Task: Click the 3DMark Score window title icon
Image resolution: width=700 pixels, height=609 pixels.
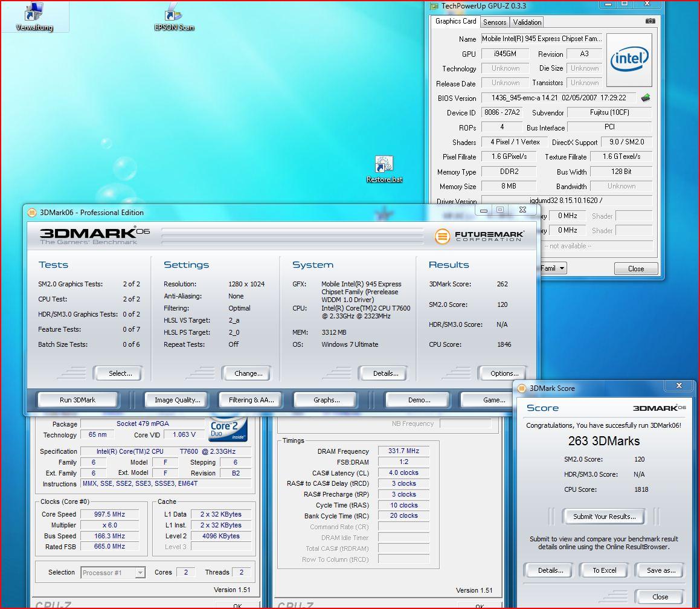Action: (x=521, y=388)
